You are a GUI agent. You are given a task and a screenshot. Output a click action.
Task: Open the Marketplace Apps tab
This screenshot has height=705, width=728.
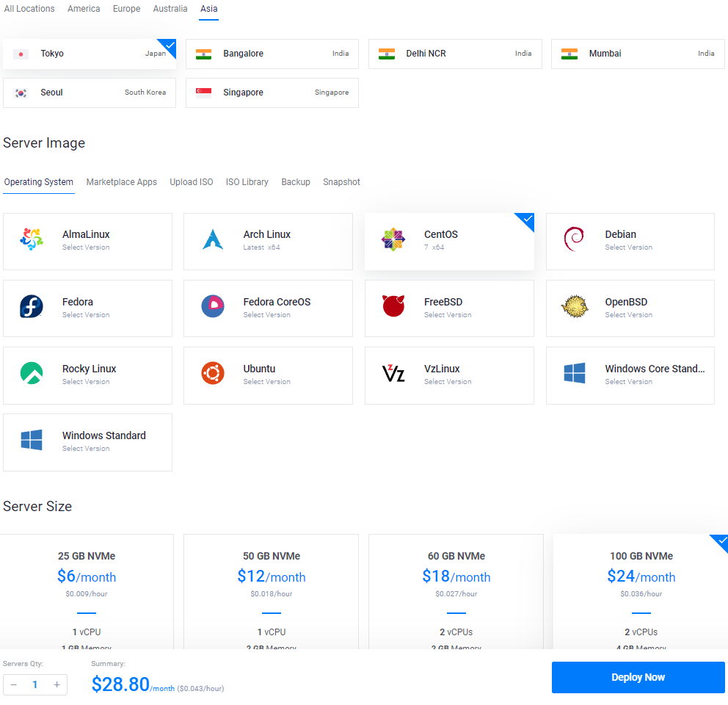pyautogui.click(x=122, y=182)
